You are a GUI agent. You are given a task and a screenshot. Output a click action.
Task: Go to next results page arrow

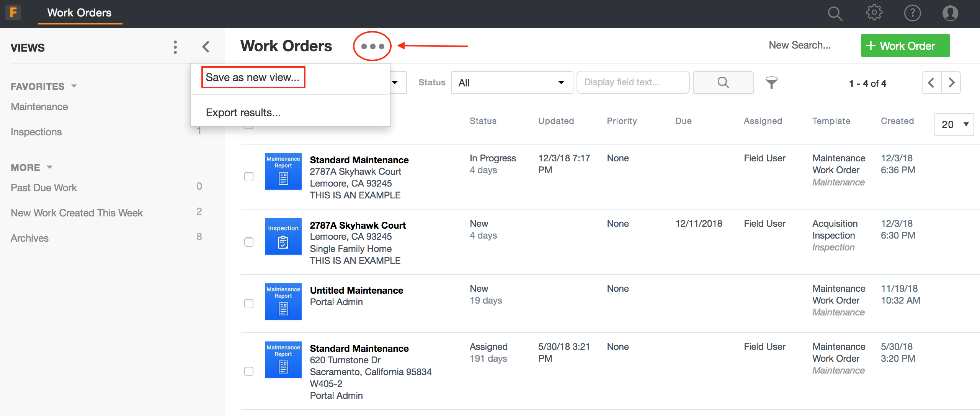tap(951, 83)
